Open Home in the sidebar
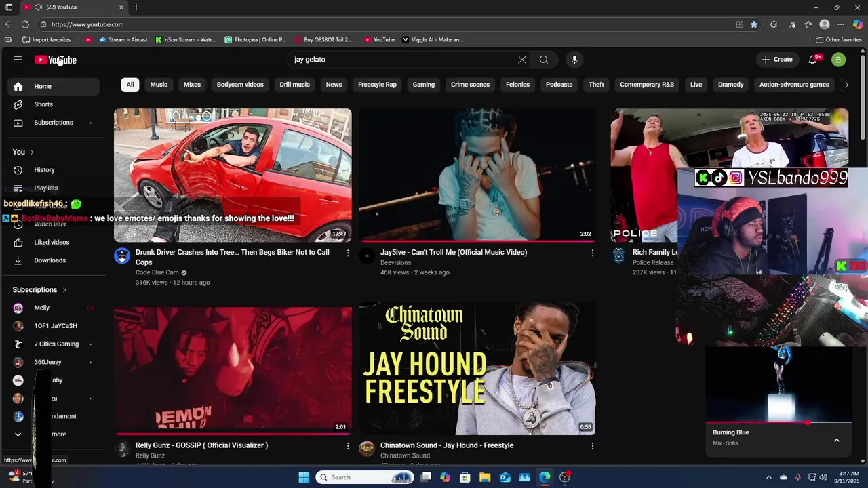Image resolution: width=868 pixels, height=488 pixels. point(54,86)
